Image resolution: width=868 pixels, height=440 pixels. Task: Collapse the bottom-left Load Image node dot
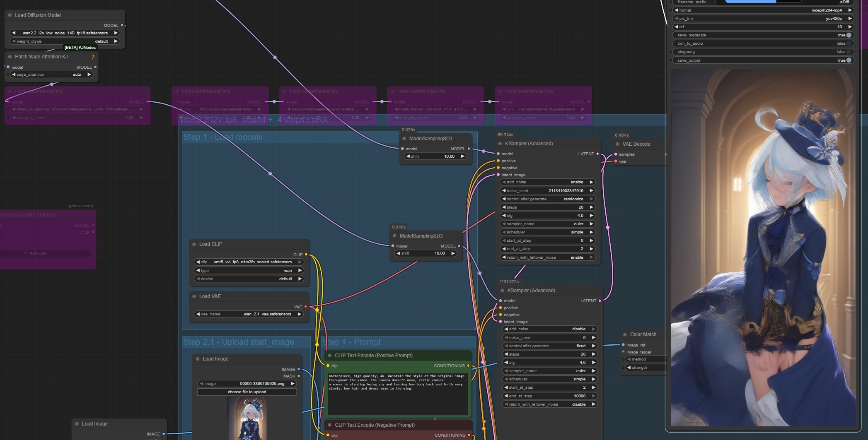(x=77, y=424)
